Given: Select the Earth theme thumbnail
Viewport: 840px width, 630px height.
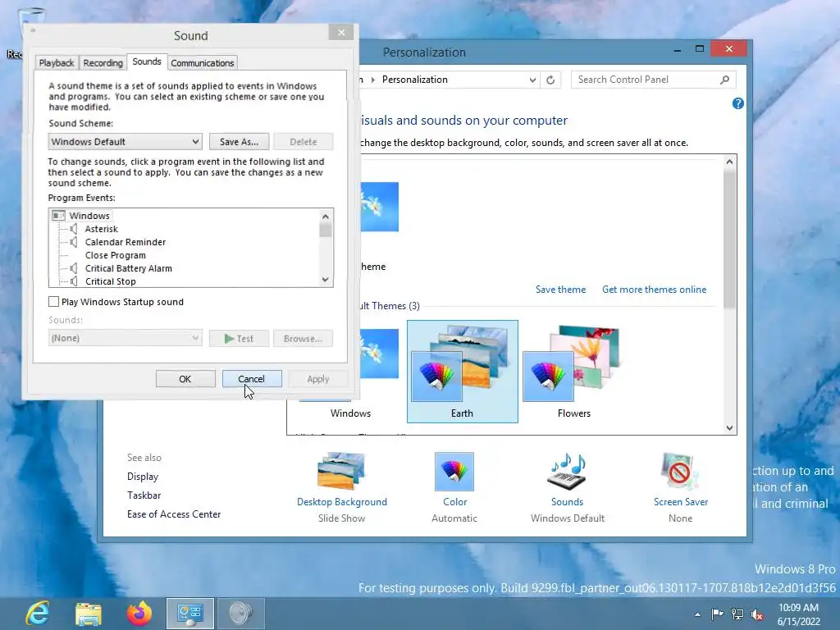Looking at the screenshot, I should [x=463, y=372].
